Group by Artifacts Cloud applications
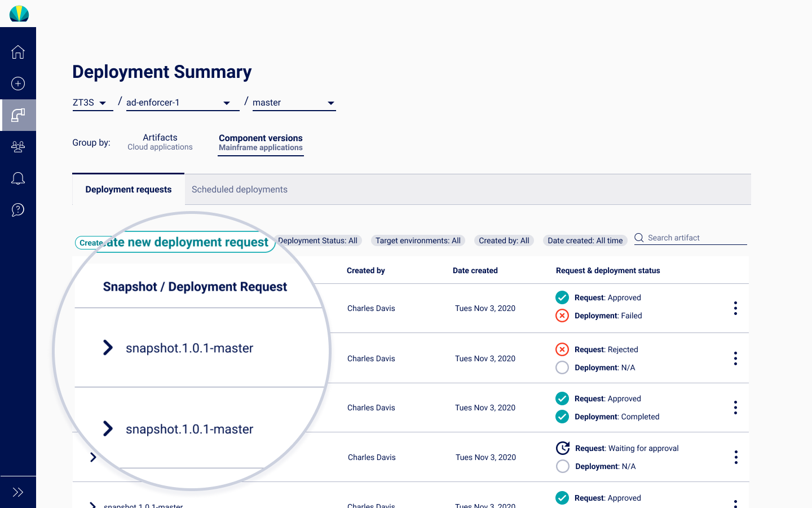Screen dimensions: 812x508 160,142
